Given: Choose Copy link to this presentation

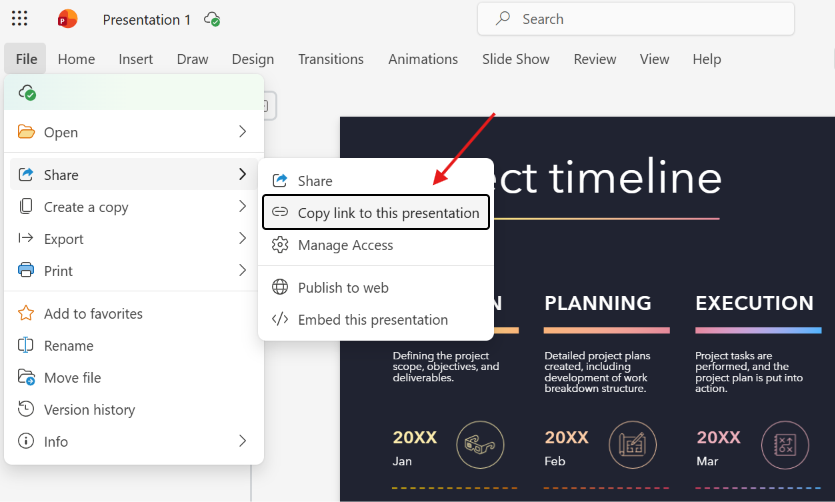Looking at the screenshot, I should coord(376,212).
